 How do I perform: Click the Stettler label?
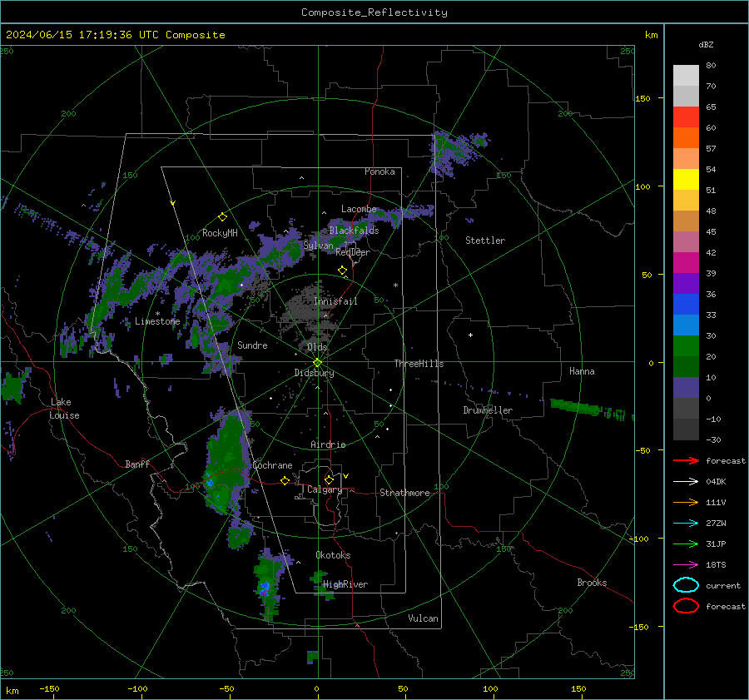pos(485,241)
